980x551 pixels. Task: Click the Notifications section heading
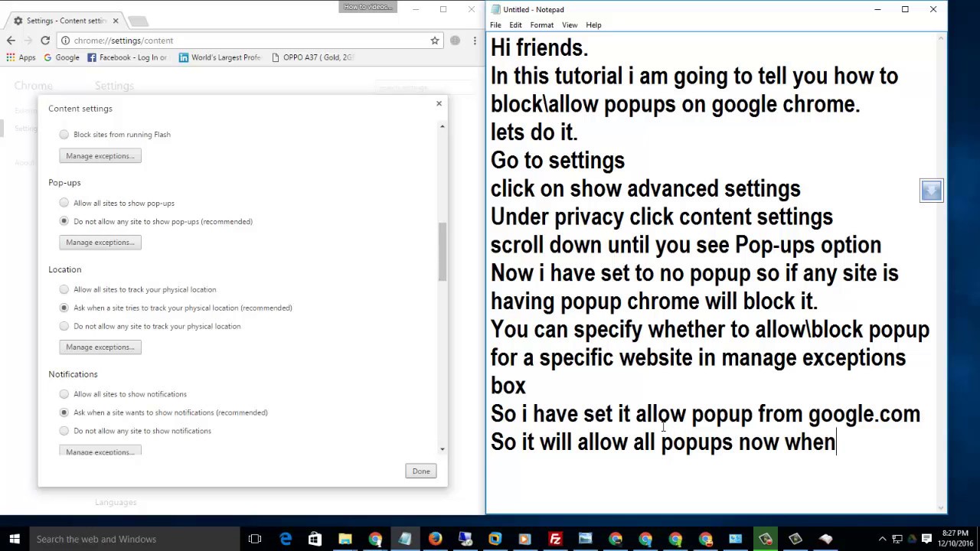[x=73, y=374]
